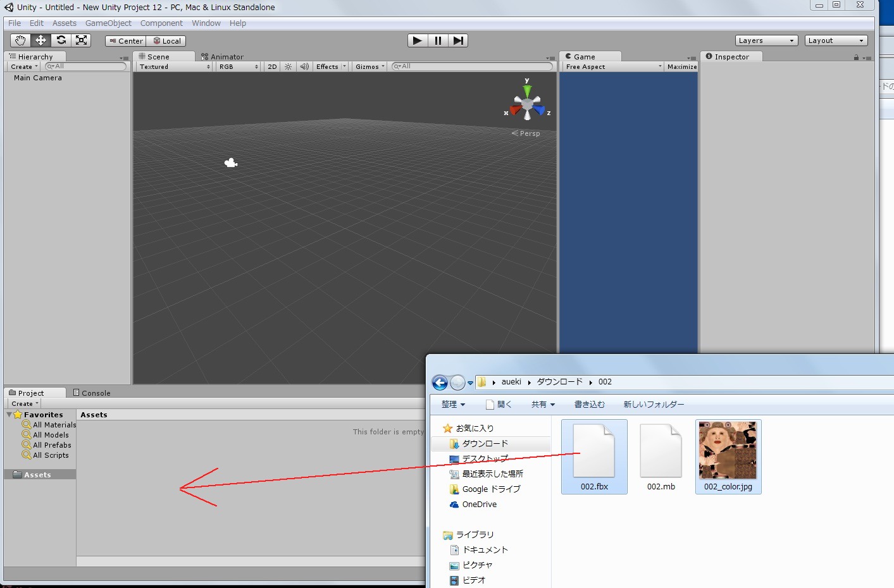Toggle 2D scene view mode
This screenshot has height=588, width=894.
tap(272, 66)
